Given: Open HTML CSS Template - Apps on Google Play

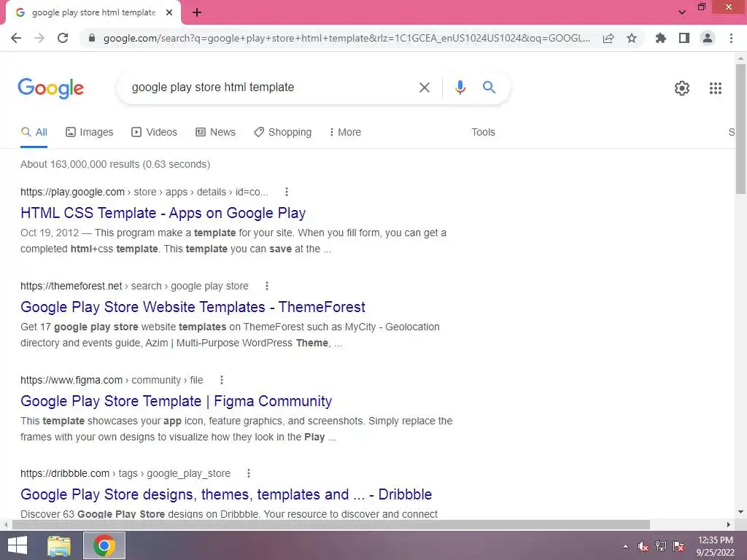Looking at the screenshot, I should (x=163, y=213).
